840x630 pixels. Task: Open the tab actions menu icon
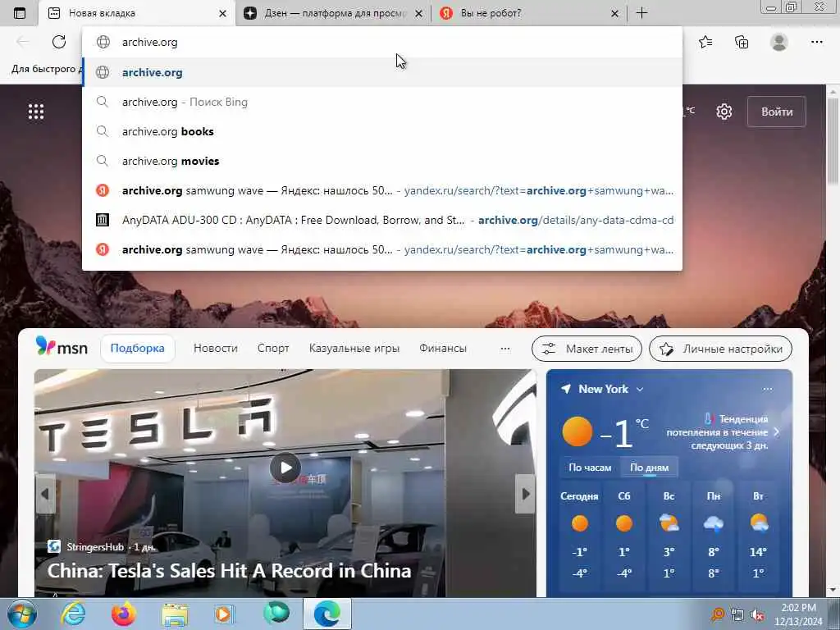20,13
